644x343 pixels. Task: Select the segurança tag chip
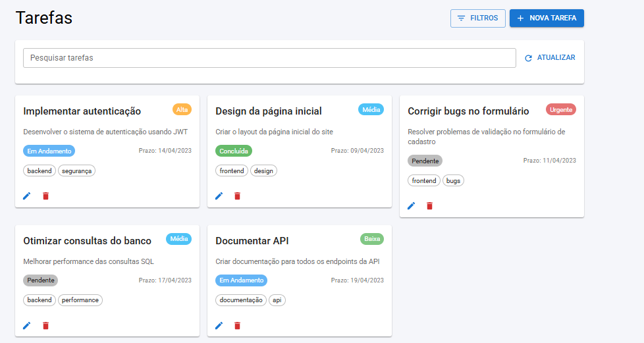77,171
